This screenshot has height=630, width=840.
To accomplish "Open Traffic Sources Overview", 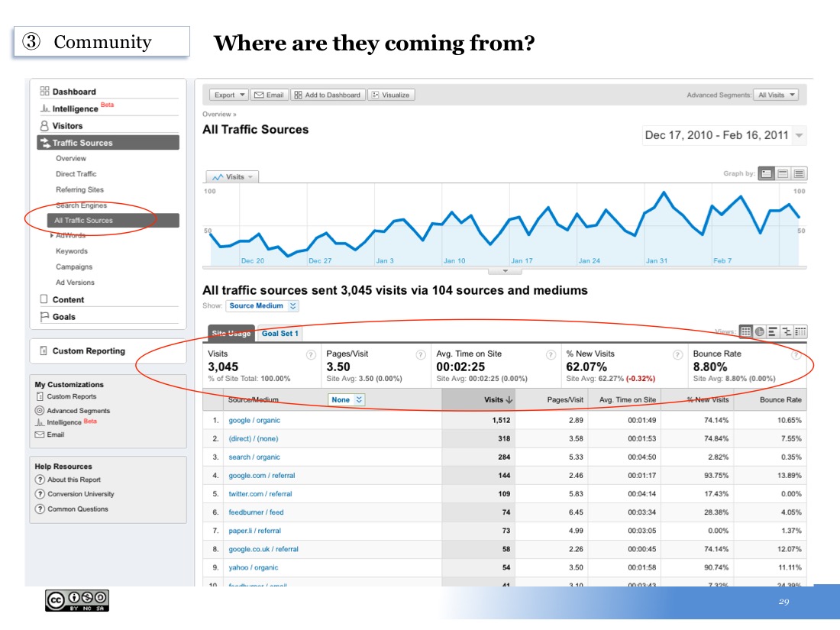I will pos(71,159).
